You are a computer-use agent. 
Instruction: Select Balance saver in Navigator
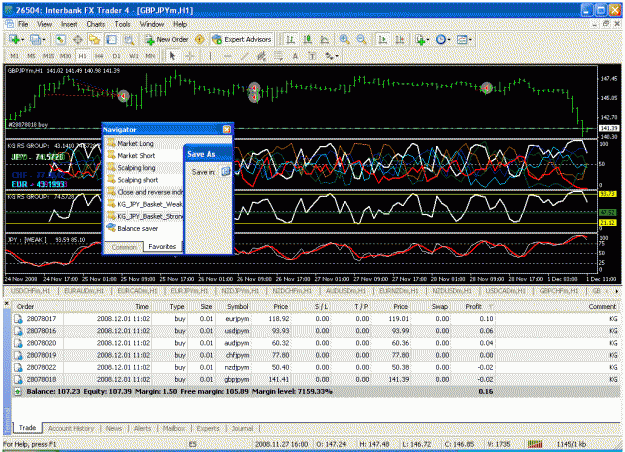point(138,229)
